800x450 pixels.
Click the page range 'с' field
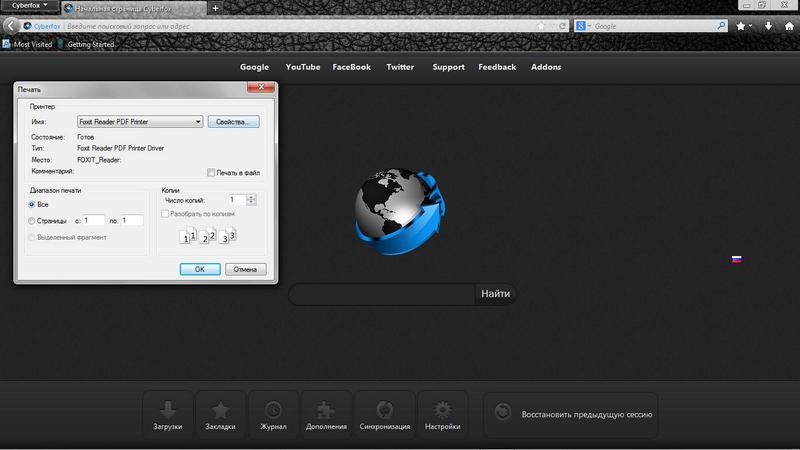pyautogui.click(x=94, y=220)
